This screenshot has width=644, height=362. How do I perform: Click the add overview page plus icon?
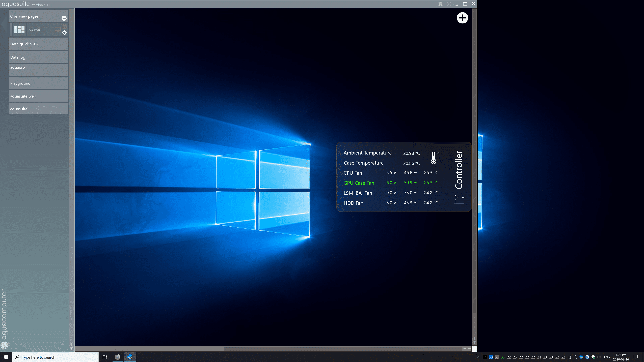[64, 18]
